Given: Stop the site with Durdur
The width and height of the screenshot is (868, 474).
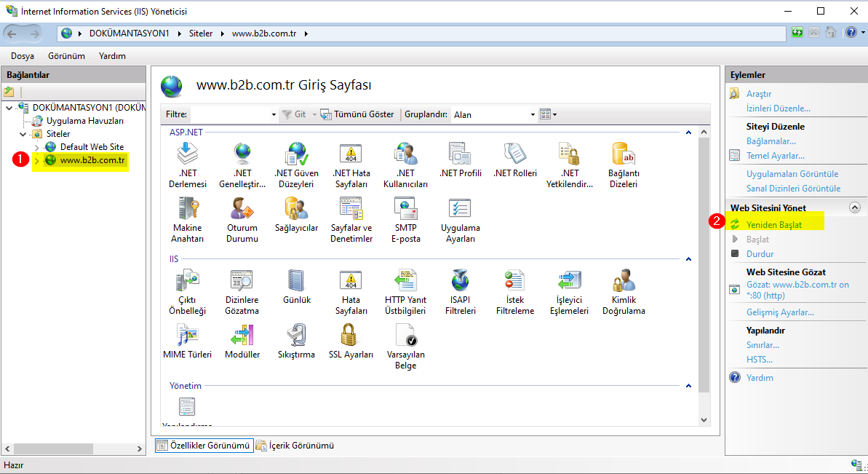Looking at the screenshot, I should [x=760, y=254].
